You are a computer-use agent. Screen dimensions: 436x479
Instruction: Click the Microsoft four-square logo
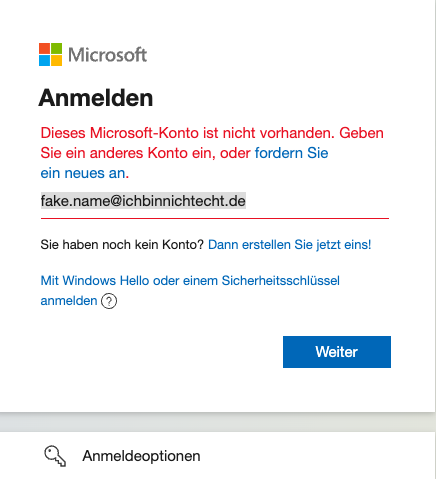tap(50, 55)
